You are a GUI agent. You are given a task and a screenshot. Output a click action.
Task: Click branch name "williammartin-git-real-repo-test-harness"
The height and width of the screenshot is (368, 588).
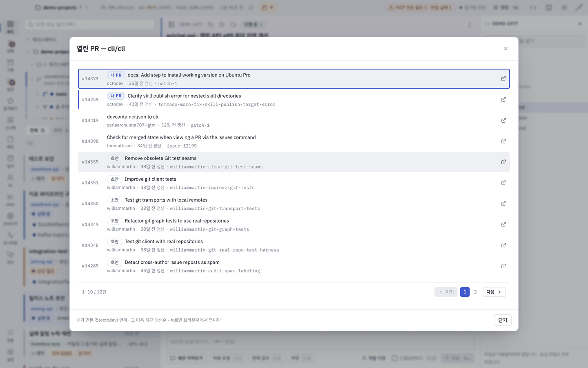pyautogui.click(x=225, y=250)
